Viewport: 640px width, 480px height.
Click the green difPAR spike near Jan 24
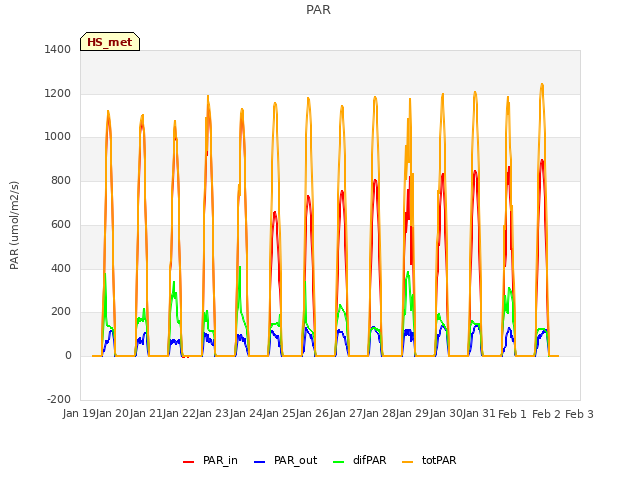[x=240, y=268]
